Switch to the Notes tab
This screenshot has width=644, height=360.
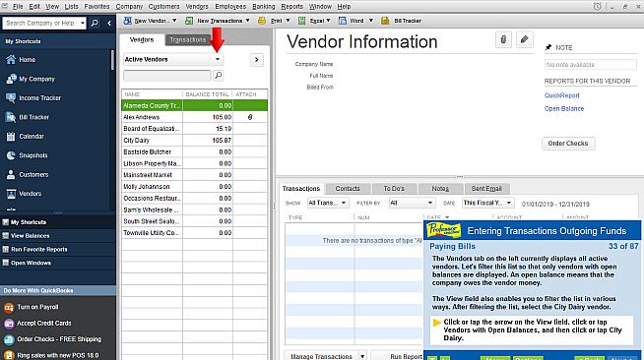tap(440, 189)
